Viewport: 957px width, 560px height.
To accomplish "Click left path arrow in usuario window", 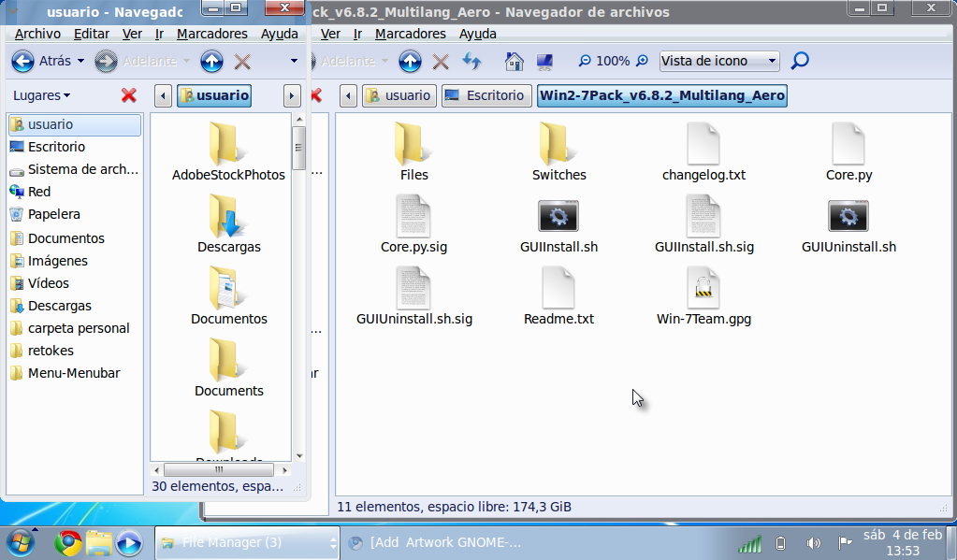I will coord(163,95).
